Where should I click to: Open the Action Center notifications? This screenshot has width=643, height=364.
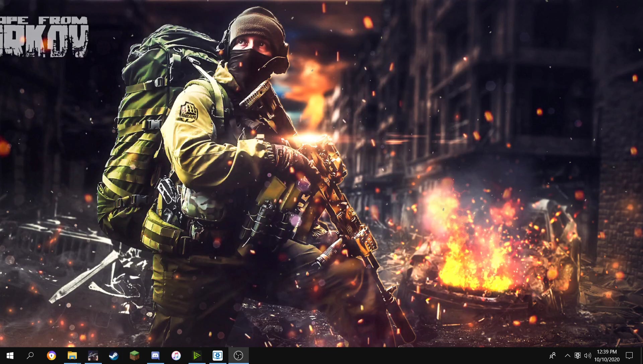(x=629, y=356)
